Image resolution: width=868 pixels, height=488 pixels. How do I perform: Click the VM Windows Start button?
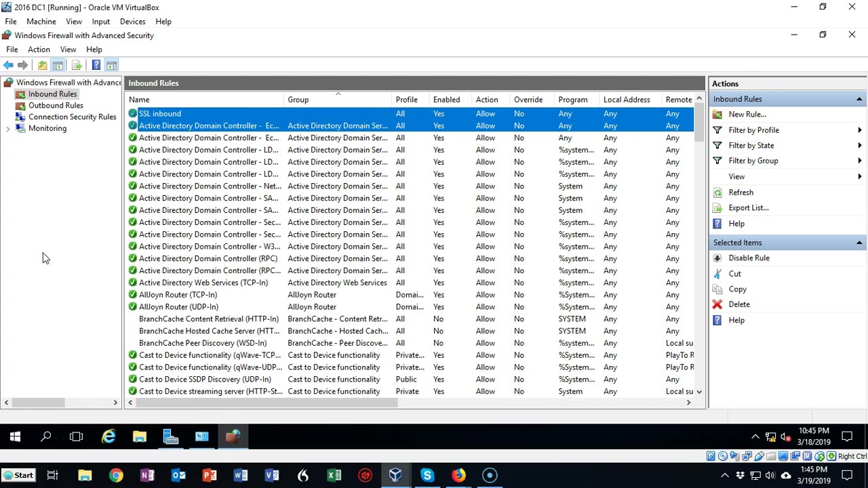(15, 437)
